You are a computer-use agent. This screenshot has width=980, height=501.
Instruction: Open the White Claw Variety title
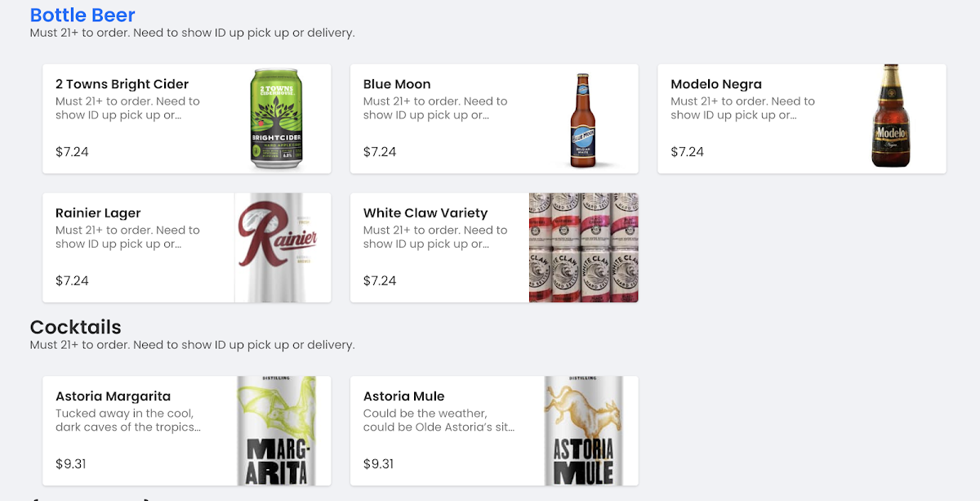click(425, 213)
